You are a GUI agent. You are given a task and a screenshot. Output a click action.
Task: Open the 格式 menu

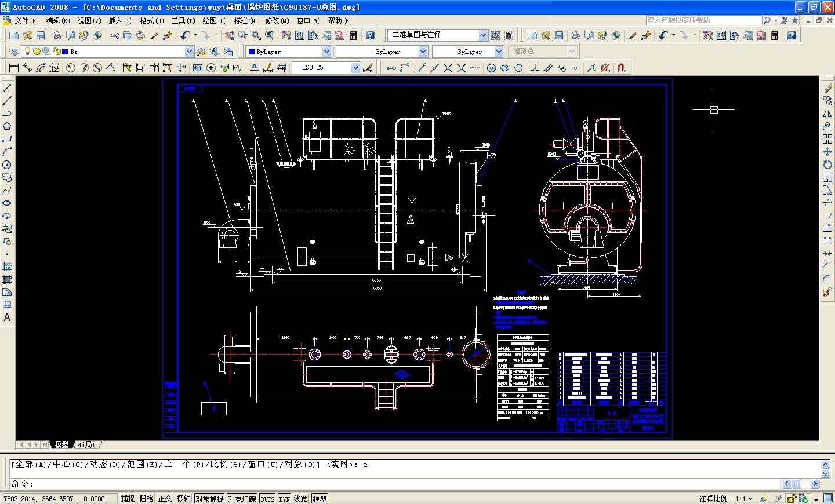(x=151, y=20)
